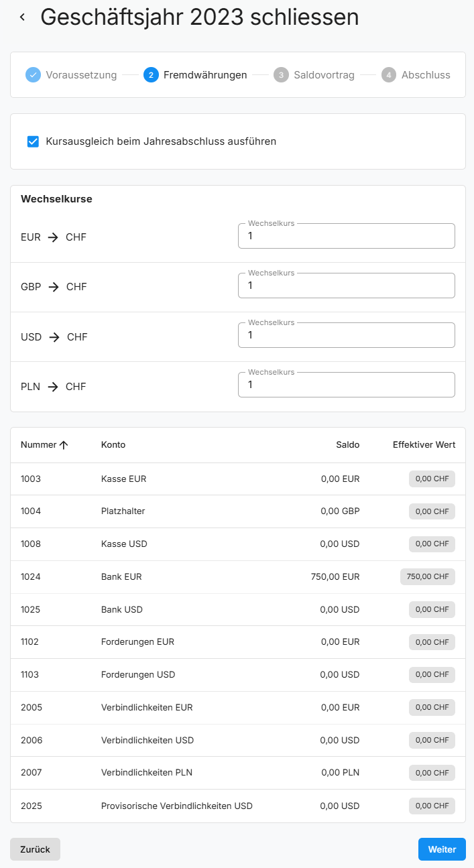Click the Effektiver Wert column header

point(424,445)
